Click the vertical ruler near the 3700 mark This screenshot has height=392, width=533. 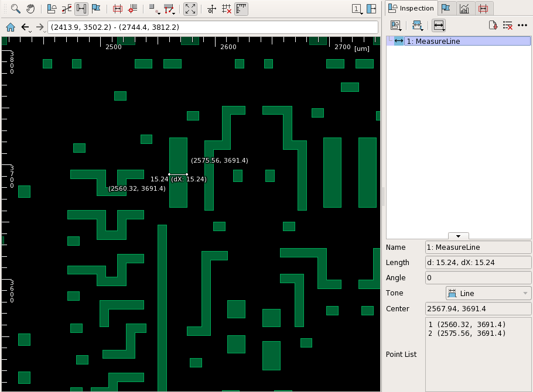point(12,177)
